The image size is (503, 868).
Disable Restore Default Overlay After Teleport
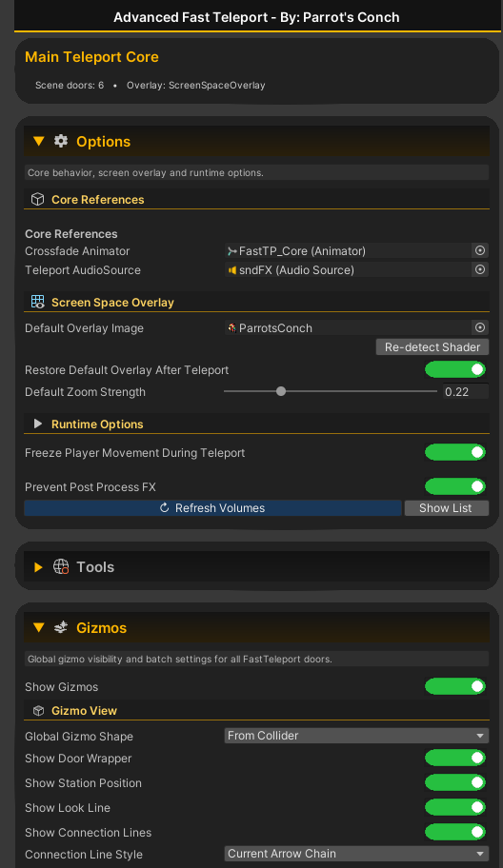pos(455,369)
